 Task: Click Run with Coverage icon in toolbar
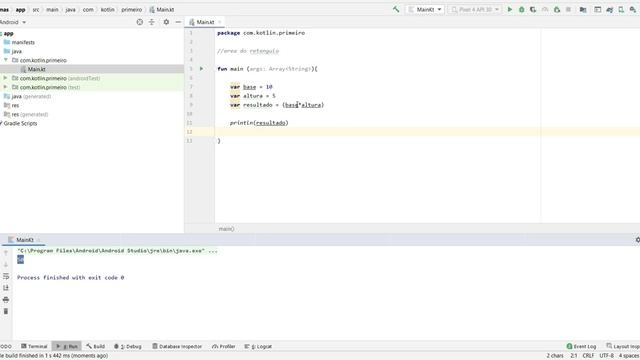pyautogui.click(x=533, y=9)
